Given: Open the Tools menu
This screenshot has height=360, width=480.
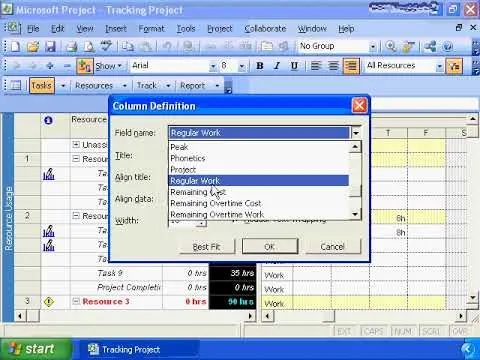Looking at the screenshot, I should click(x=186, y=29).
